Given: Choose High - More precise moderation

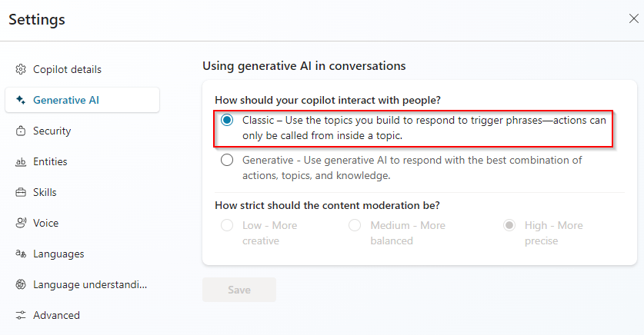Looking at the screenshot, I should [x=509, y=226].
